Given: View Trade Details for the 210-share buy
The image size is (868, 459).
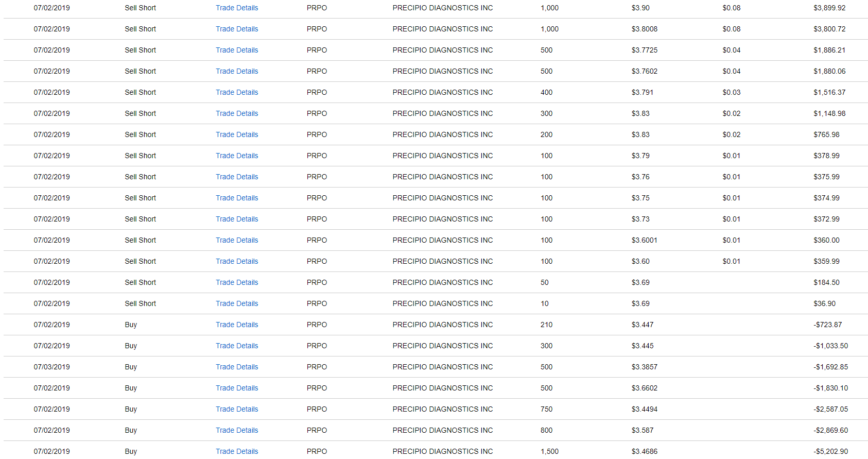Looking at the screenshot, I should (x=237, y=325).
